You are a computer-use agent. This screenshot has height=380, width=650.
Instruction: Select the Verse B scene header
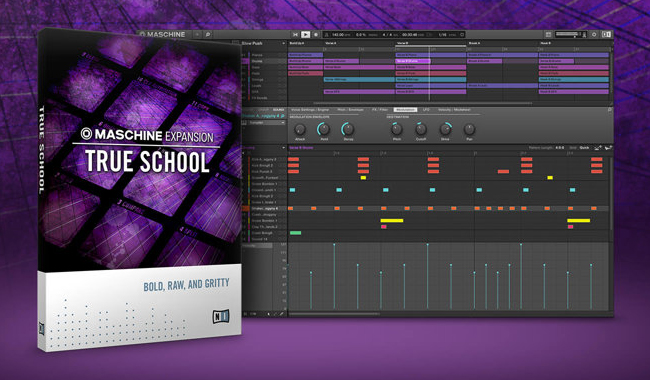[x=402, y=43]
